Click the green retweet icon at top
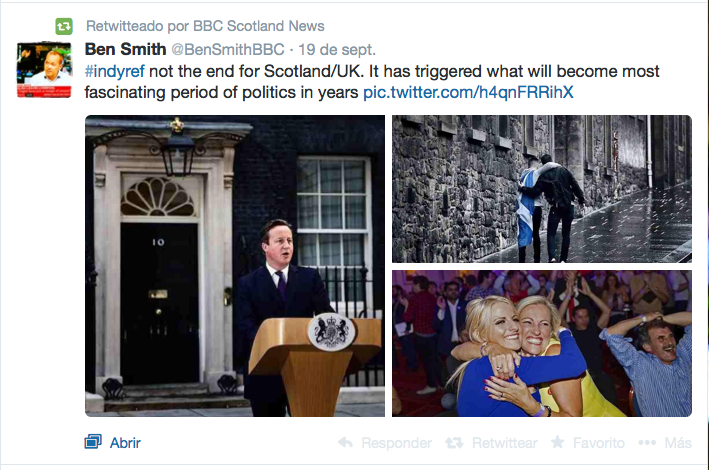This screenshot has width=709, height=470. [x=64, y=25]
